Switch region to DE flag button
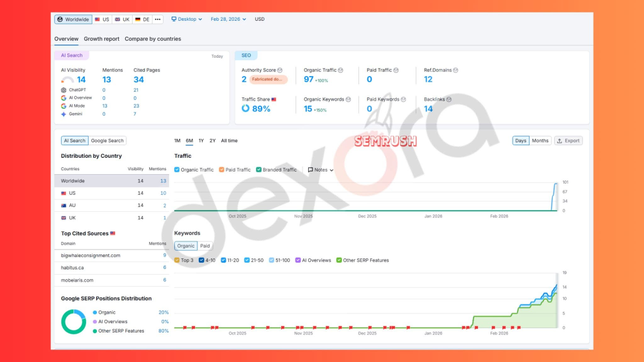The height and width of the screenshot is (362, 644). (142, 19)
